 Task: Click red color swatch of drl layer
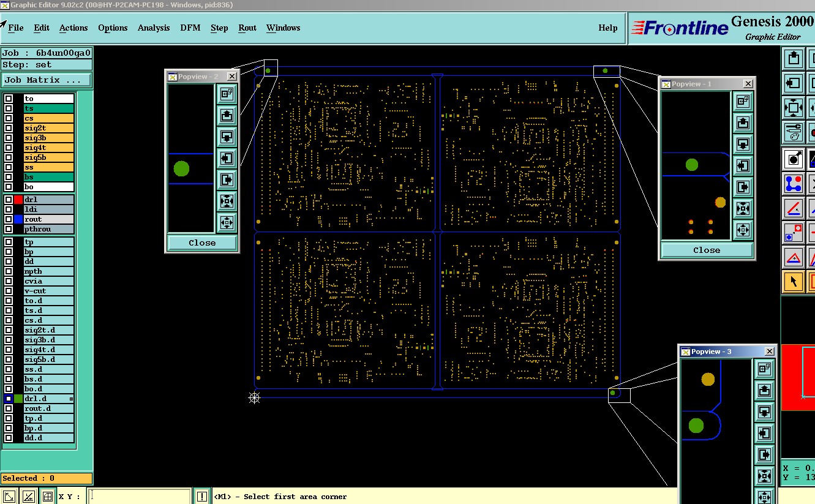(x=18, y=200)
